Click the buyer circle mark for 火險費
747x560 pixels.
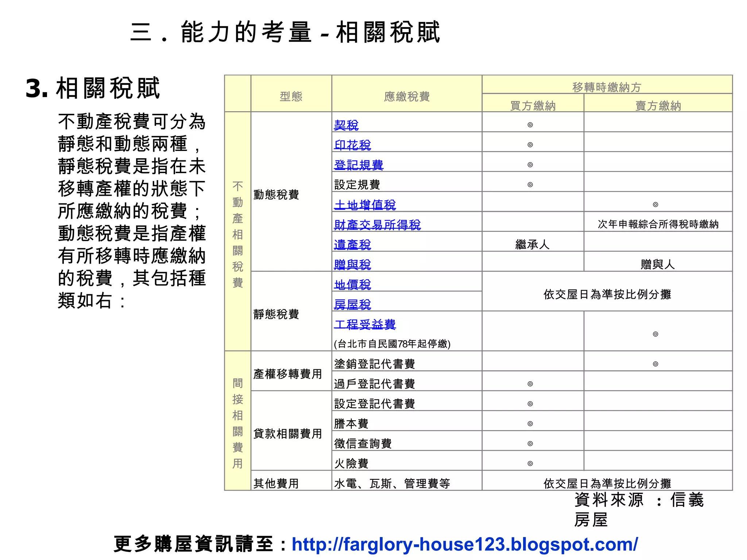[530, 464]
